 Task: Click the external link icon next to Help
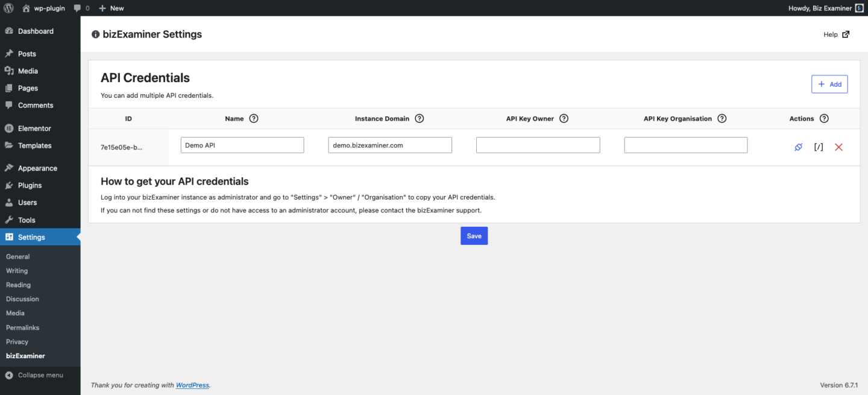(x=846, y=34)
